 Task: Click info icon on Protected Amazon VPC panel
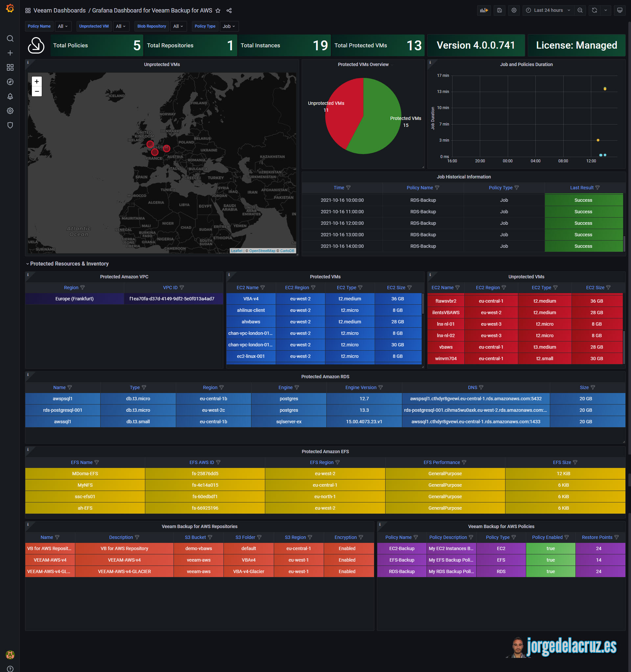click(x=28, y=274)
